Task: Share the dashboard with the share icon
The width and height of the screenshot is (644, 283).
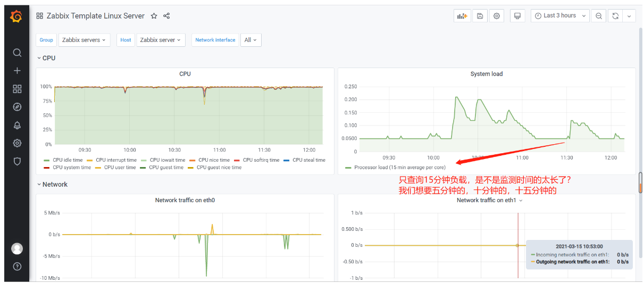Action: 166,16
